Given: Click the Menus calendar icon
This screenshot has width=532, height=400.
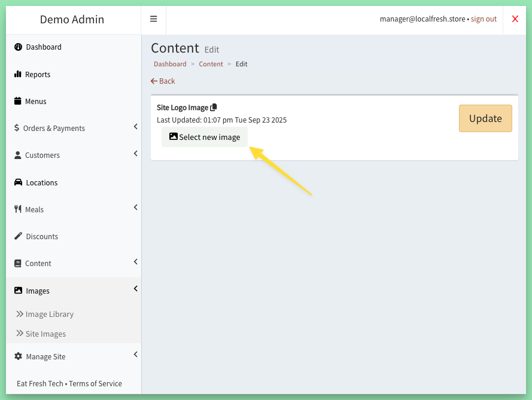Looking at the screenshot, I should point(17,100).
